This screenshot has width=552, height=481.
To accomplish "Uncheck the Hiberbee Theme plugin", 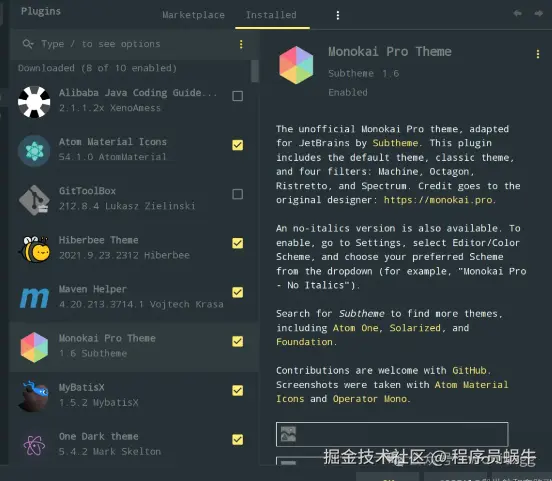I will [x=238, y=243].
